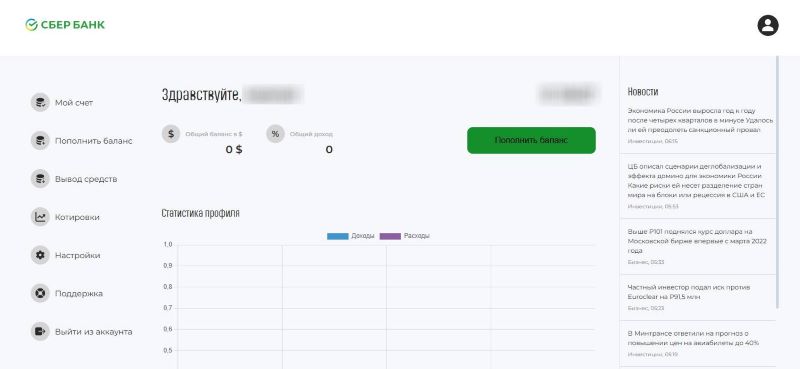Click the Выйти из аккаунта exit icon
The height and width of the screenshot is (369, 800).
[40, 331]
